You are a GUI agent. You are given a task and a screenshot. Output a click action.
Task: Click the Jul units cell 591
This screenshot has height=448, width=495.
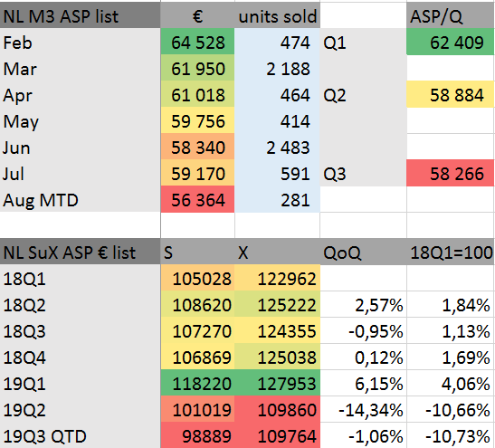tap(277, 173)
